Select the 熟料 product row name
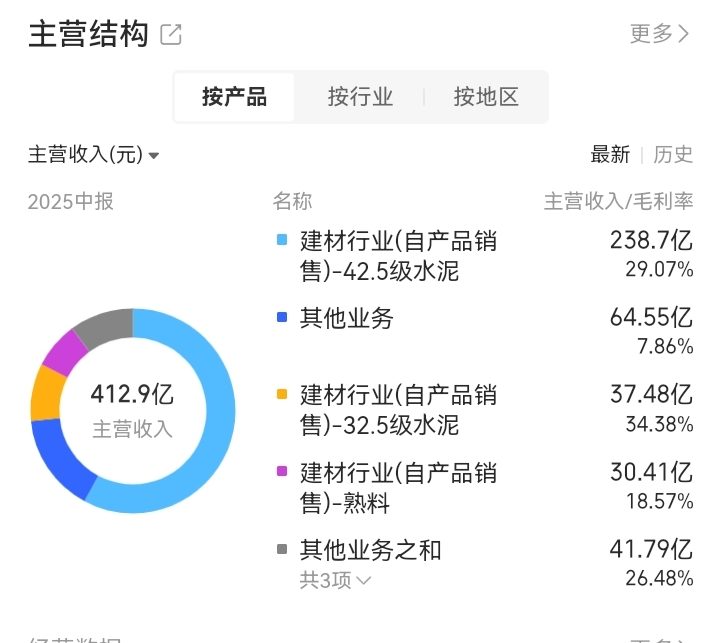720x643 pixels. 398,485
